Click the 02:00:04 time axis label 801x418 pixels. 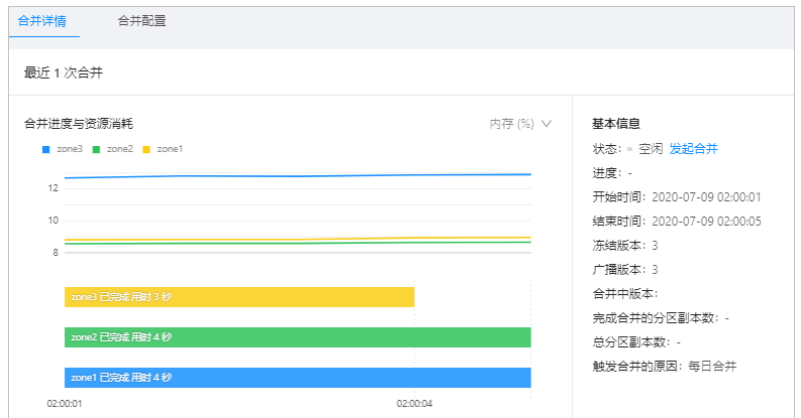[414, 404]
